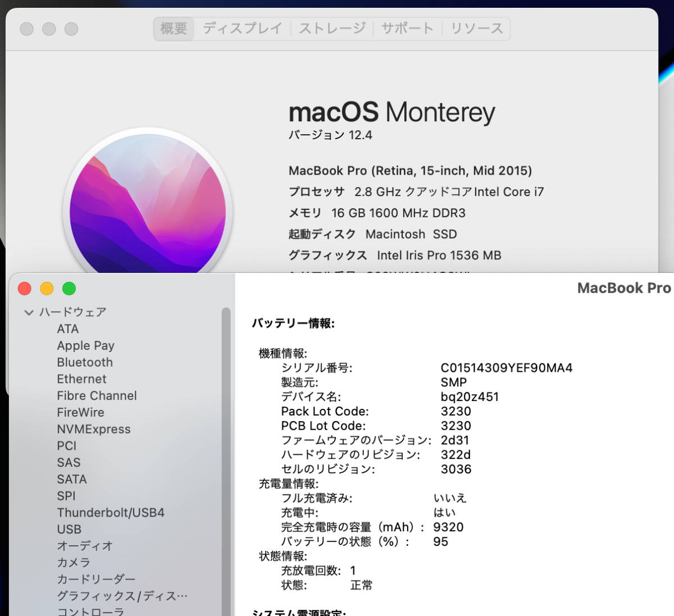Image resolution: width=674 pixels, height=616 pixels.
Task: Click the 状態情報 section label
Action: click(x=283, y=556)
